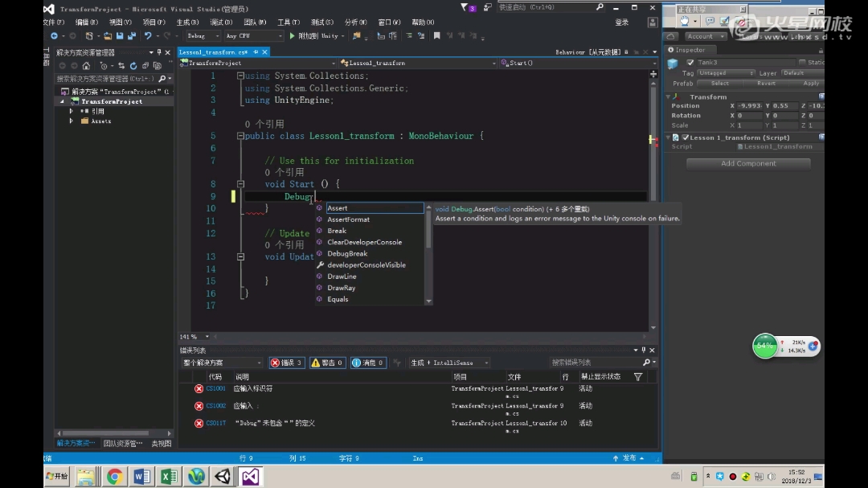Screen dimensions: 868x488
Task: Click the Add Component button in Inspector
Action: click(x=748, y=163)
